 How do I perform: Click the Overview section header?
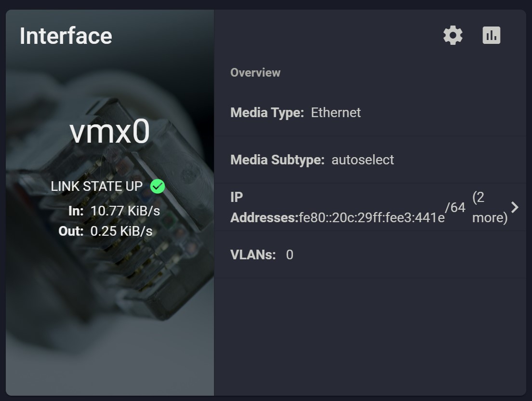(255, 73)
